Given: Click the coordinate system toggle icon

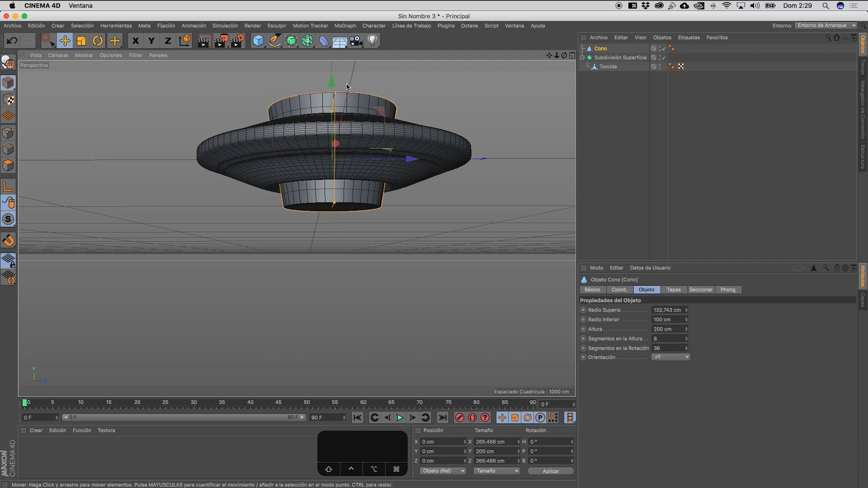Looking at the screenshot, I should click(184, 41).
